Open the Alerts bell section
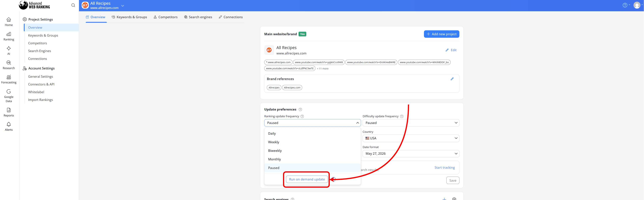 coord(9,127)
